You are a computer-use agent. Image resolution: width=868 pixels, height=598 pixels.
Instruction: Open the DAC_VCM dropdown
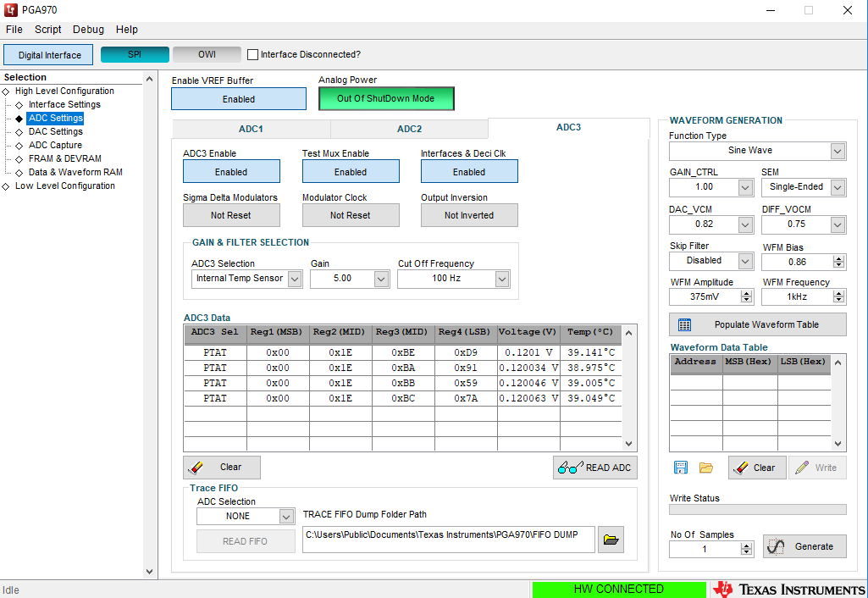(745, 224)
